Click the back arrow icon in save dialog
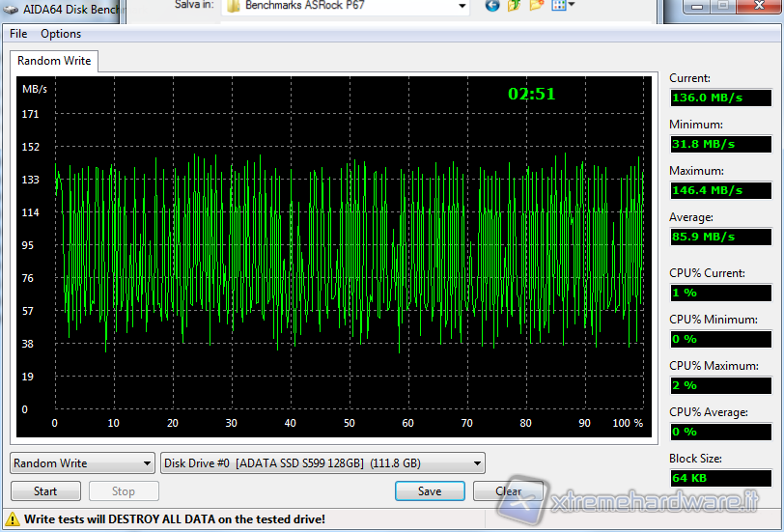Screen dimensions: 784x532 492,5
